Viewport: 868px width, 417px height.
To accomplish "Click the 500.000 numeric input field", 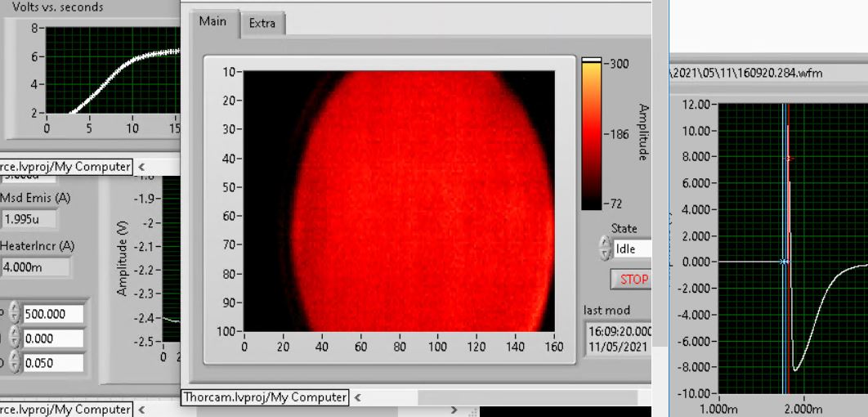I will (53, 314).
